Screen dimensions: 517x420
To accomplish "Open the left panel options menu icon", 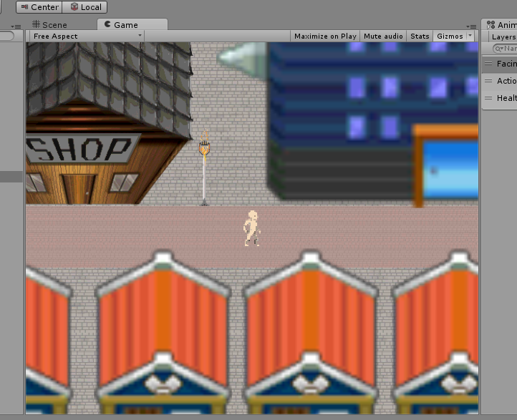I will 14,26.
